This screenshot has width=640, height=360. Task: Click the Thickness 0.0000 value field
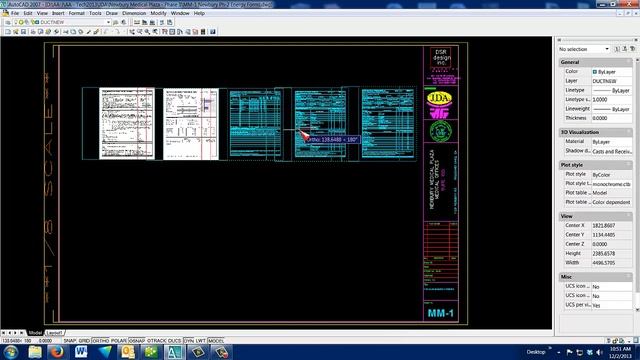tap(611, 118)
